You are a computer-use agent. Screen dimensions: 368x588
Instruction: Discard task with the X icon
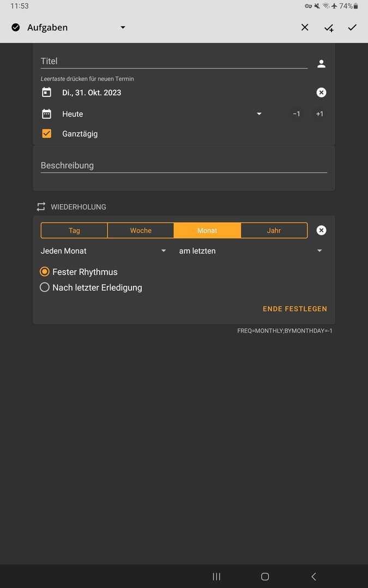pyautogui.click(x=305, y=28)
